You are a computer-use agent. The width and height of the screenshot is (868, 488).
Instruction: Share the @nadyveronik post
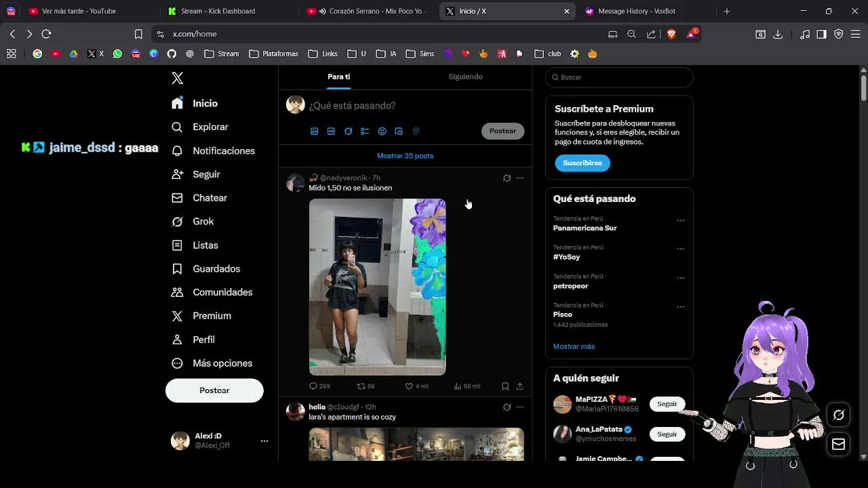tap(519, 386)
